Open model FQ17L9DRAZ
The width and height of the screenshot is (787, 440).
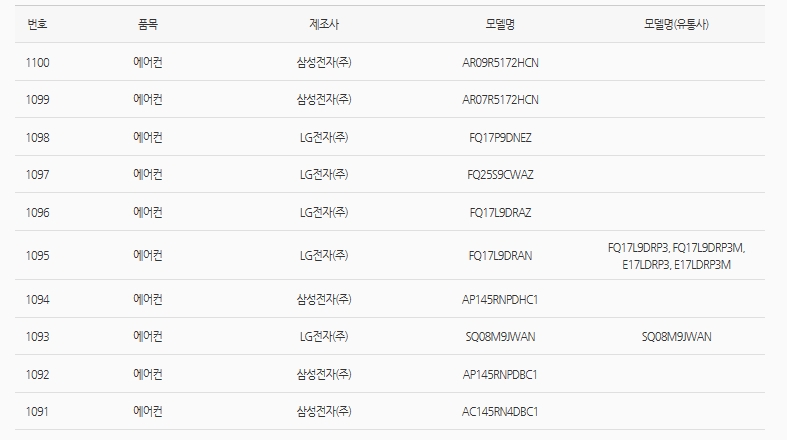(x=500, y=212)
